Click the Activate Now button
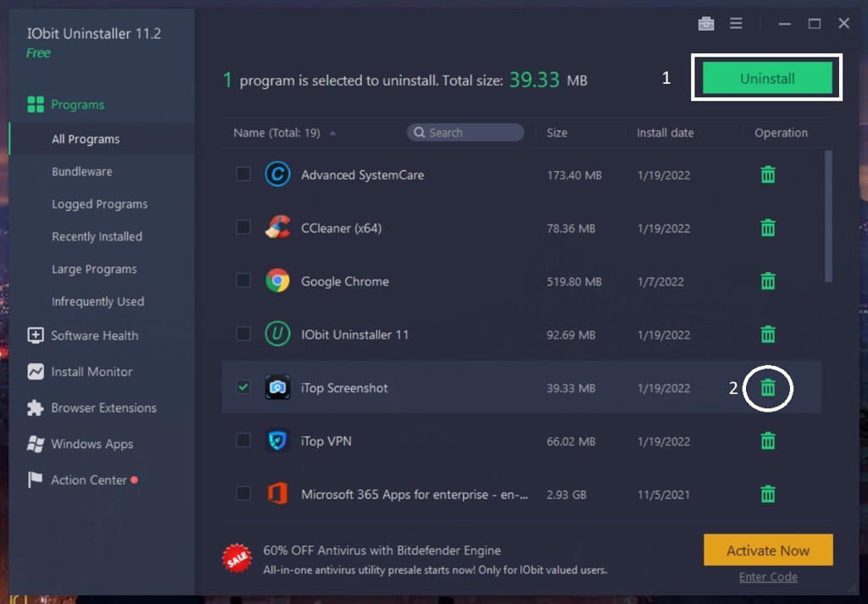This screenshot has width=868, height=604. pos(768,550)
